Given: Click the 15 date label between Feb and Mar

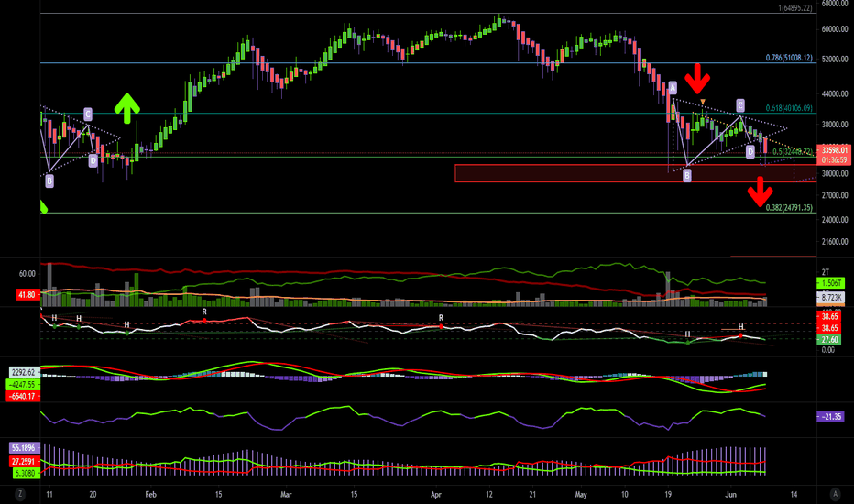Looking at the screenshot, I should [218, 495].
